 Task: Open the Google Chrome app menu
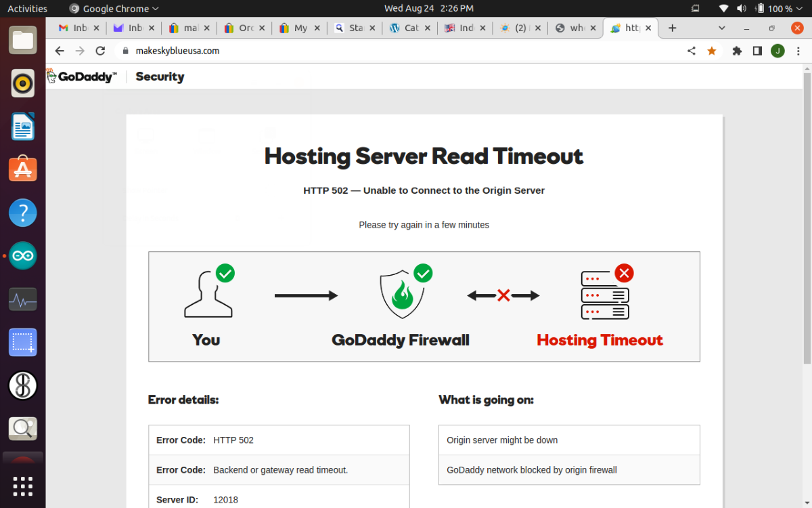[x=114, y=9]
